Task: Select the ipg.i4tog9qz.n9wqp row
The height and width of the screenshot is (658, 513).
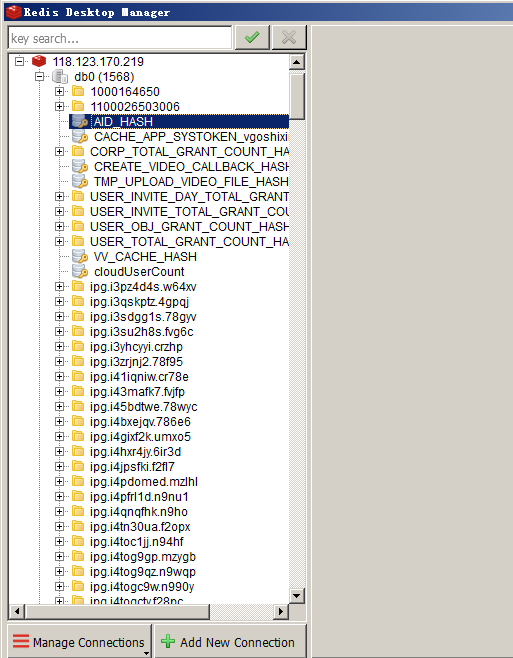Action: point(143,572)
